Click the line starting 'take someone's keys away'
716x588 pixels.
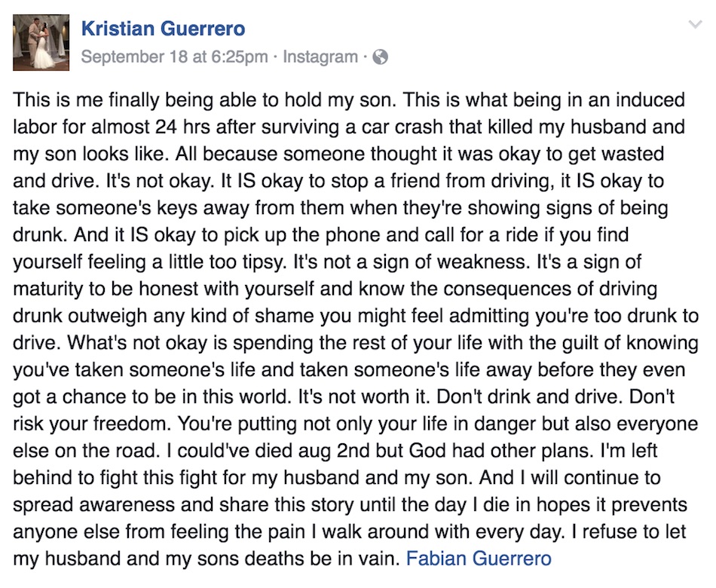(341, 208)
